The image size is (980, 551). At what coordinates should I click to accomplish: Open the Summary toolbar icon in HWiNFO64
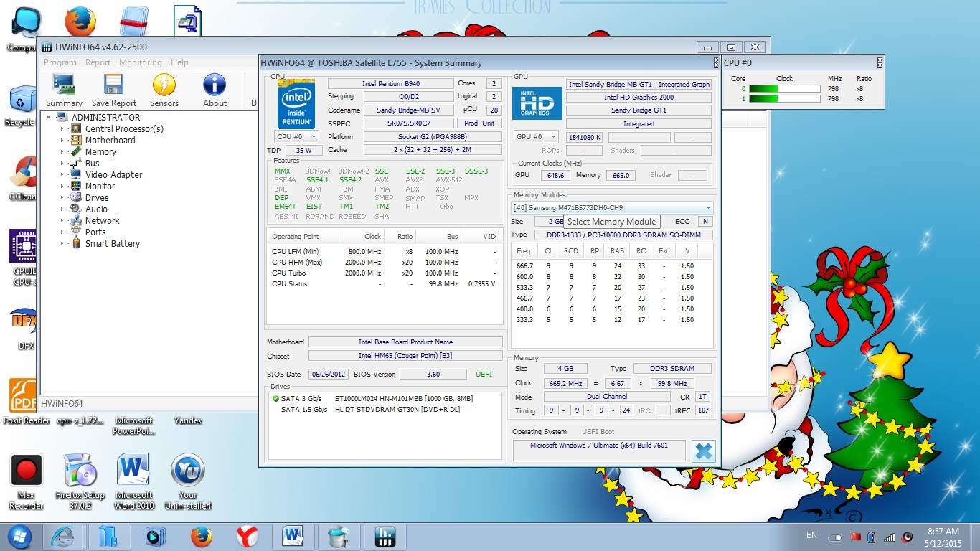pos(64,90)
